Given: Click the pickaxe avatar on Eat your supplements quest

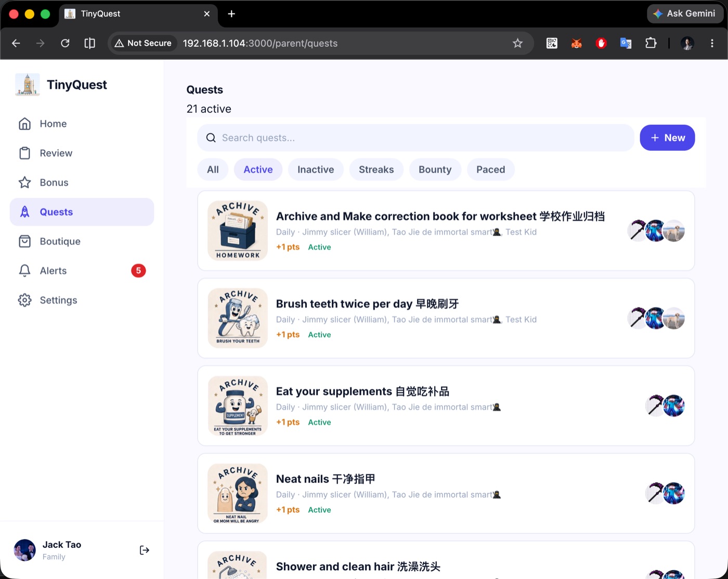Looking at the screenshot, I should point(654,406).
